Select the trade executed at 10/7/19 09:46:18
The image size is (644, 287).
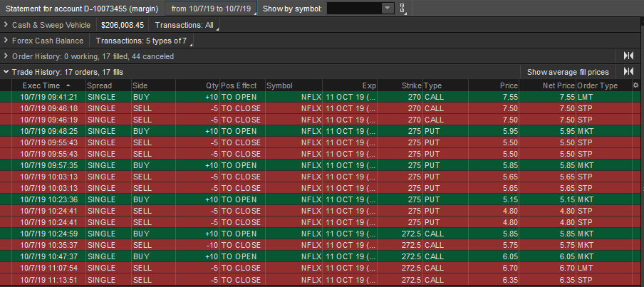322,108
